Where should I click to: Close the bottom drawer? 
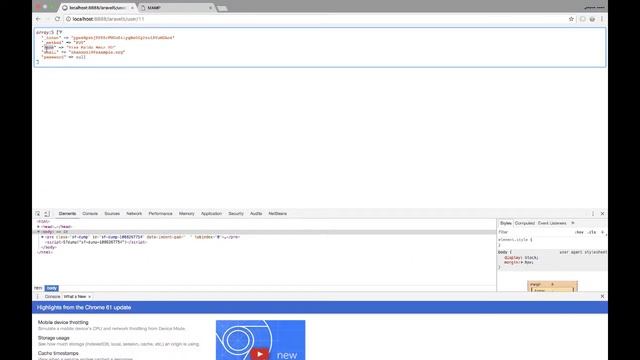point(602,296)
